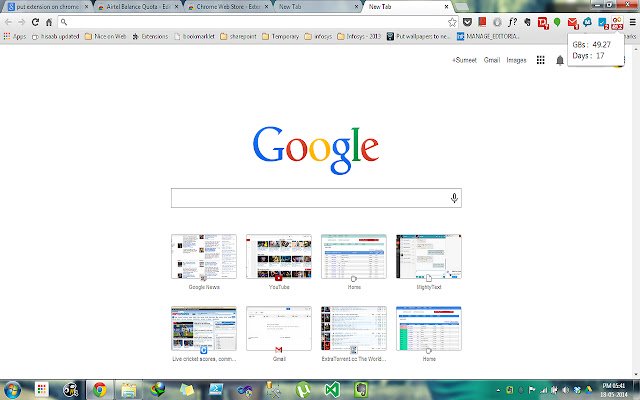The height and width of the screenshot is (400, 640).
Task: Click the Google search box
Action: 316,198
